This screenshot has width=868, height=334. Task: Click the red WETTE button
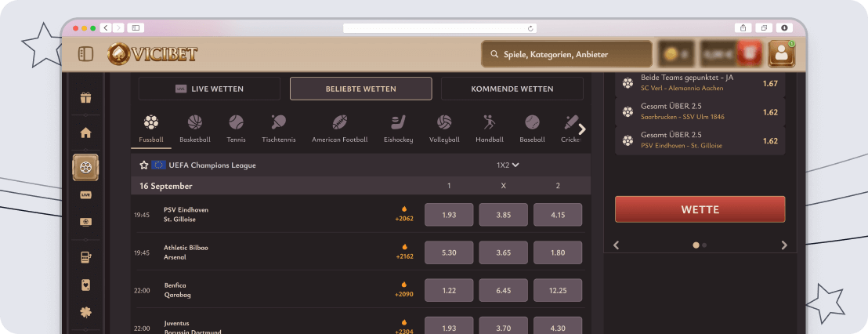click(x=700, y=209)
